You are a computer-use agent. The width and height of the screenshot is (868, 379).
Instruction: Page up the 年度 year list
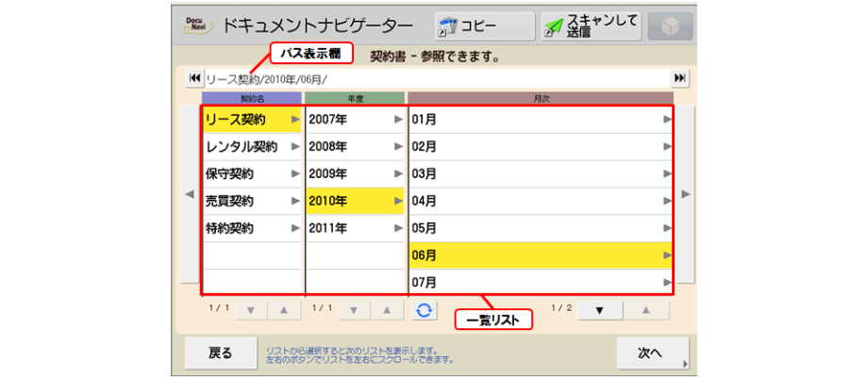click(x=384, y=309)
